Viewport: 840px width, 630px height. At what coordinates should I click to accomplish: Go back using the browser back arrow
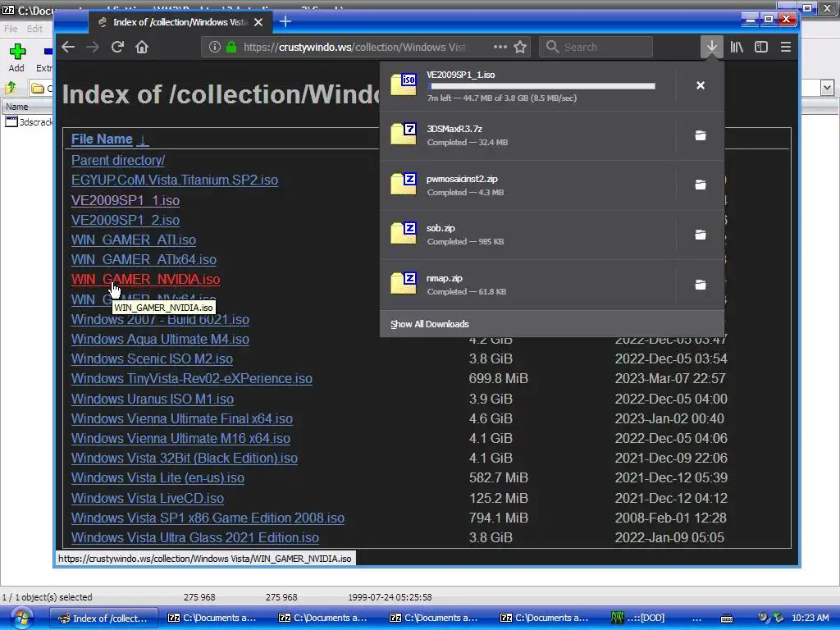[x=68, y=47]
